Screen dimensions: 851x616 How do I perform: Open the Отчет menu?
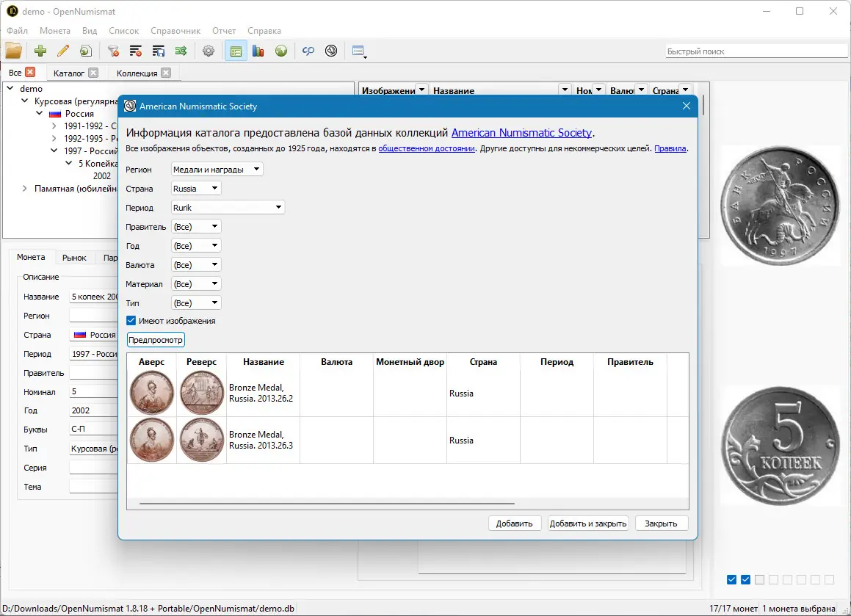(x=224, y=30)
